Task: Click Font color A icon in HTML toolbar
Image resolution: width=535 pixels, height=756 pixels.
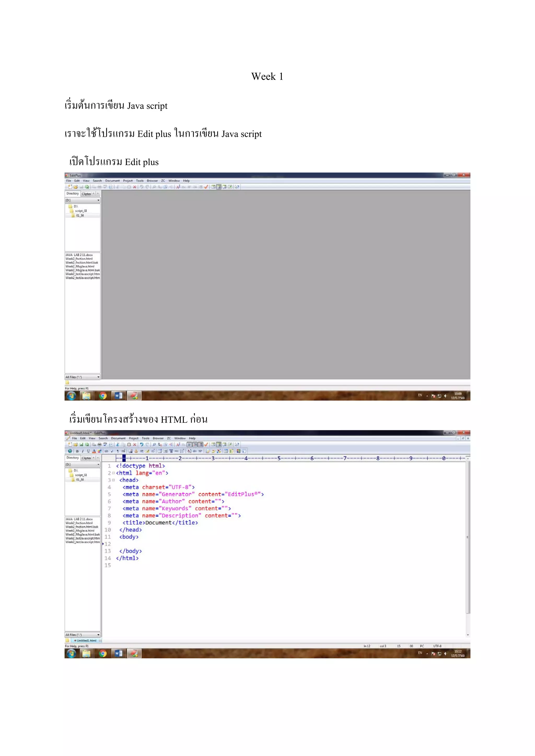Action: (94, 451)
